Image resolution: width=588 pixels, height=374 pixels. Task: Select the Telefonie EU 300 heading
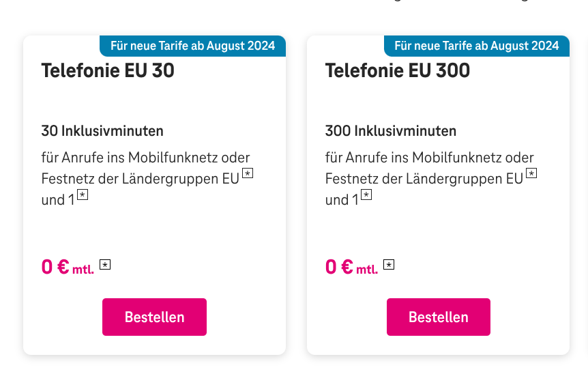[x=398, y=70]
